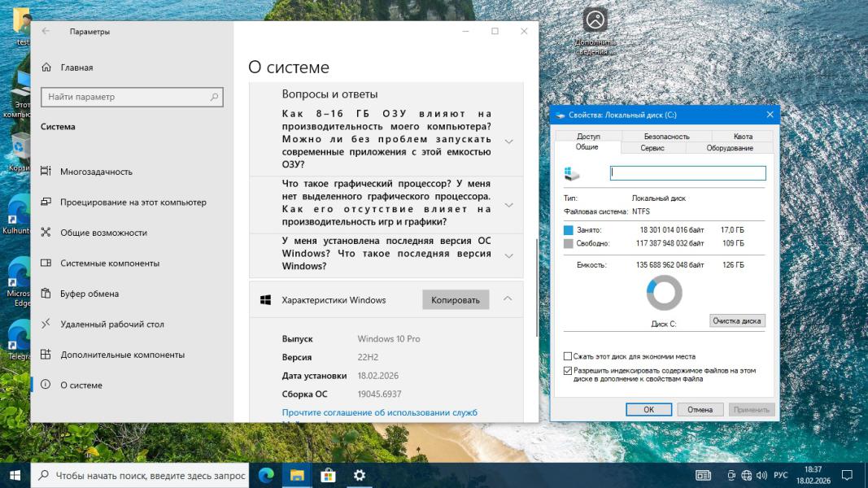Expand the 8–16 ГБ ОЗУ question

click(x=508, y=142)
